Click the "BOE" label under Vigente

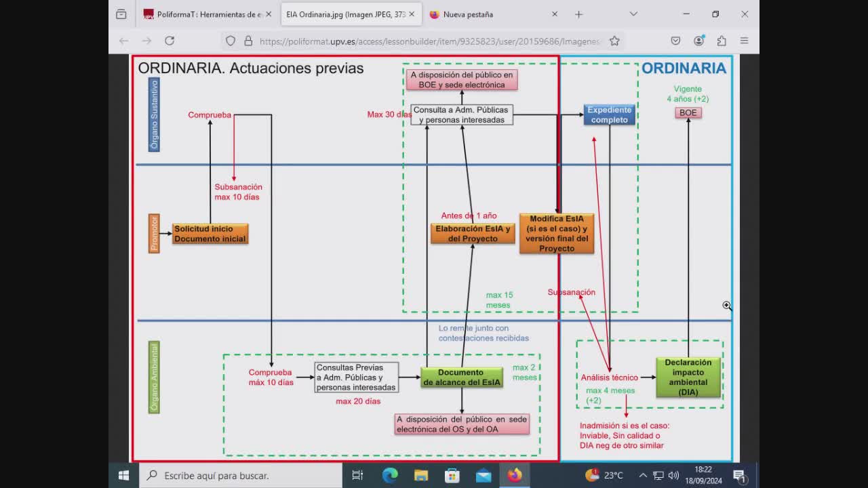(688, 113)
